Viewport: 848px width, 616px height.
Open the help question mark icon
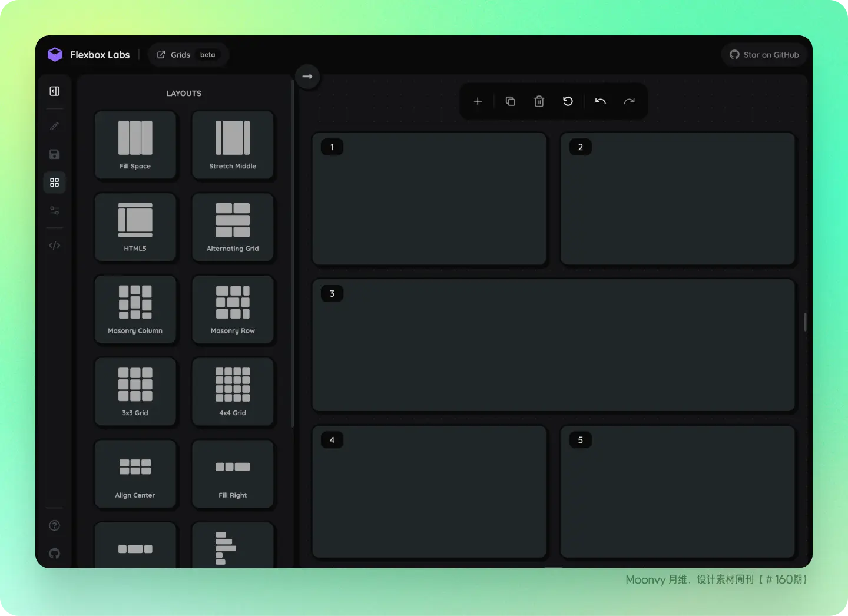point(55,526)
